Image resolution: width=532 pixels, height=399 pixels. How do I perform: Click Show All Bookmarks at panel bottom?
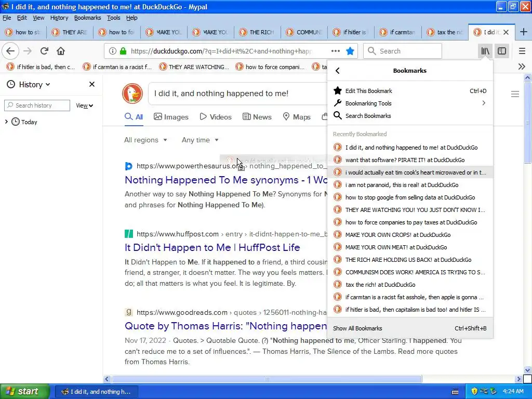tap(410, 328)
